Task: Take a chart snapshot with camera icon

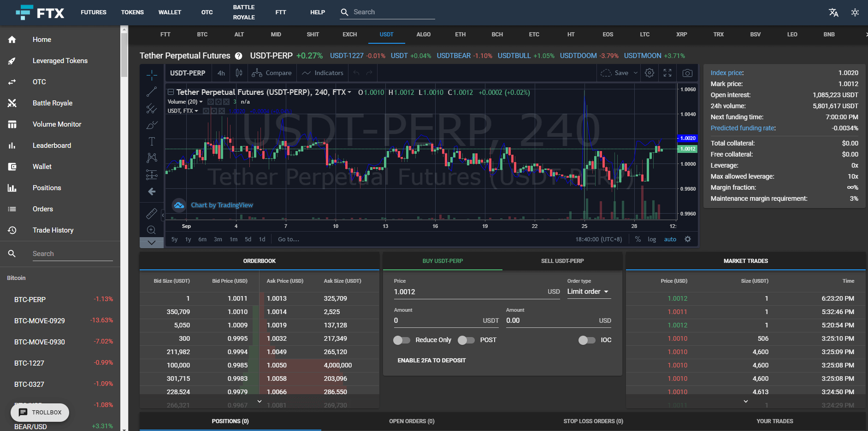Action: click(687, 73)
